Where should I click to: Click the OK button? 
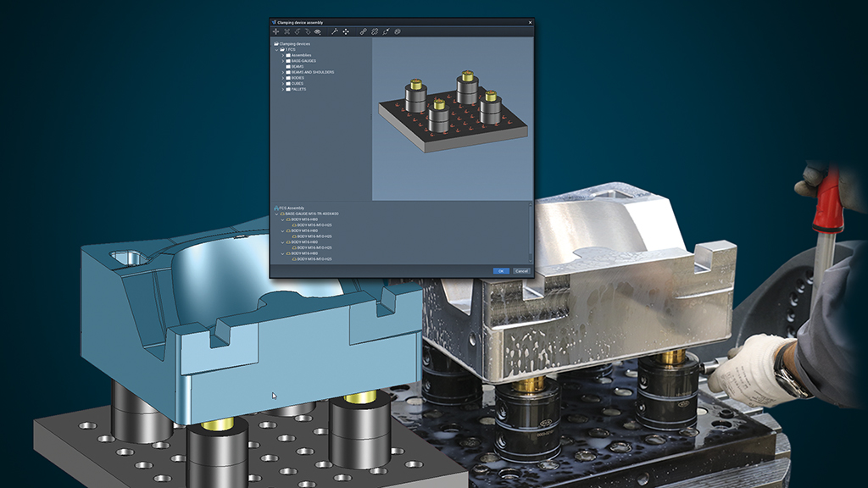pyautogui.click(x=500, y=271)
